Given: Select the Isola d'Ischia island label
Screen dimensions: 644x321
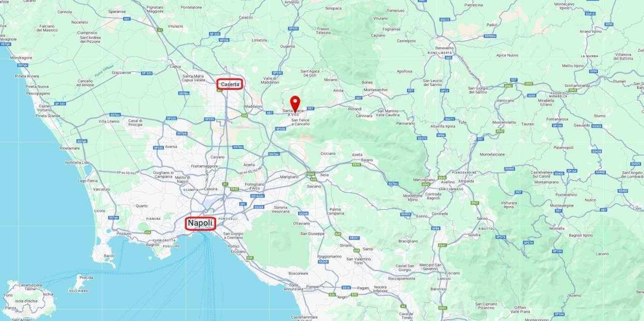Looking at the screenshot, I should 27,301.
